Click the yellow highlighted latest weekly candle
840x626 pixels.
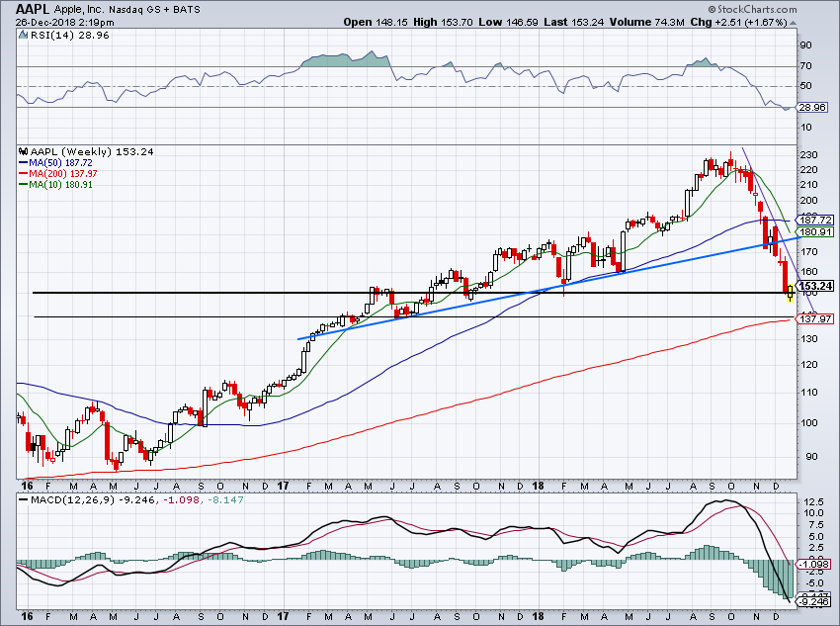click(x=791, y=293)
